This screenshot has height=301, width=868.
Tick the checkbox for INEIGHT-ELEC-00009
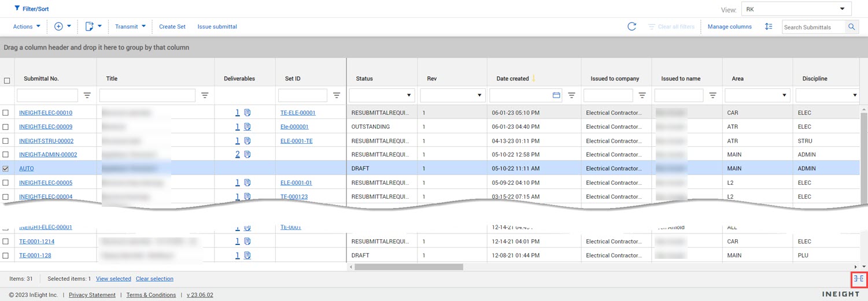(x=6, y=127)
